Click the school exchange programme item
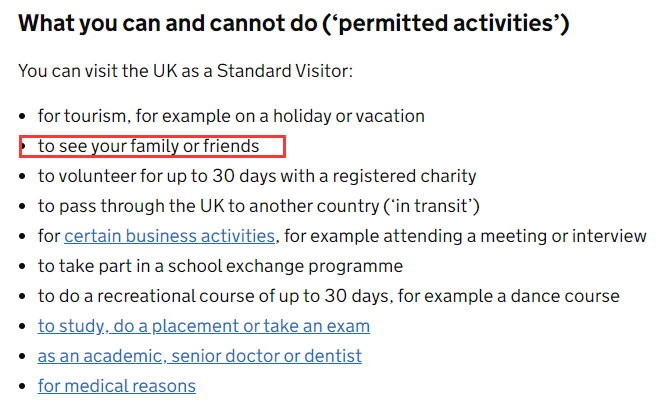663x408 pixels. coord(220,266)
